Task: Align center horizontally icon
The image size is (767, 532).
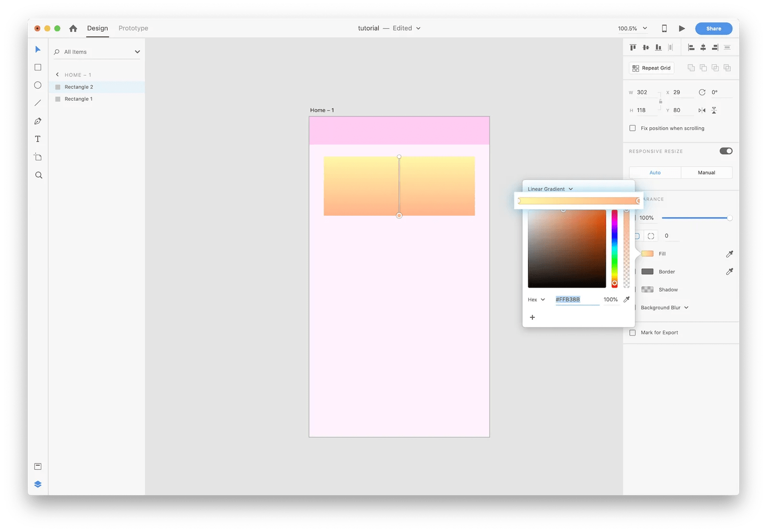Action: [703, 47]
